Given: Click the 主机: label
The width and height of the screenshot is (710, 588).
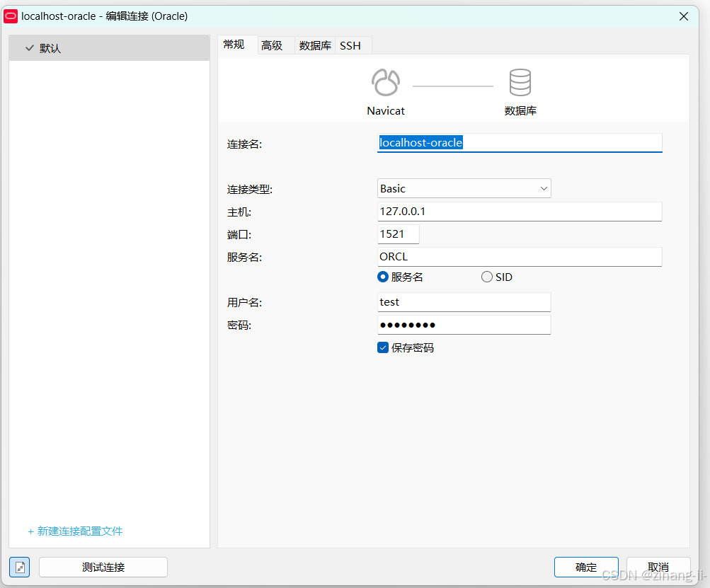Looking at the screenshot, I should (239, 212).
